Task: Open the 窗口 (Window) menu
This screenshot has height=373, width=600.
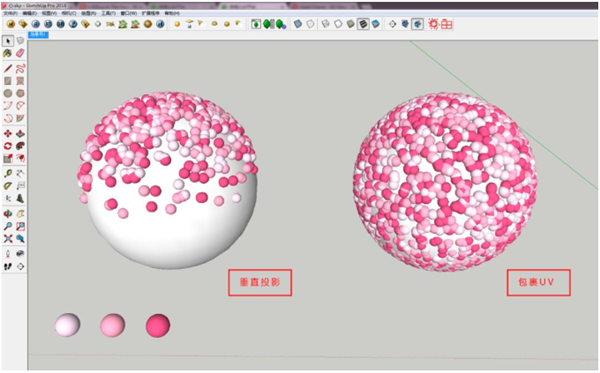Action: point(128,13)
